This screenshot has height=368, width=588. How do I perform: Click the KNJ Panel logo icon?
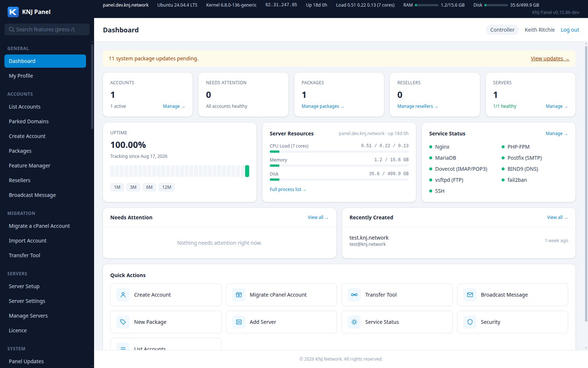point(13,12)
